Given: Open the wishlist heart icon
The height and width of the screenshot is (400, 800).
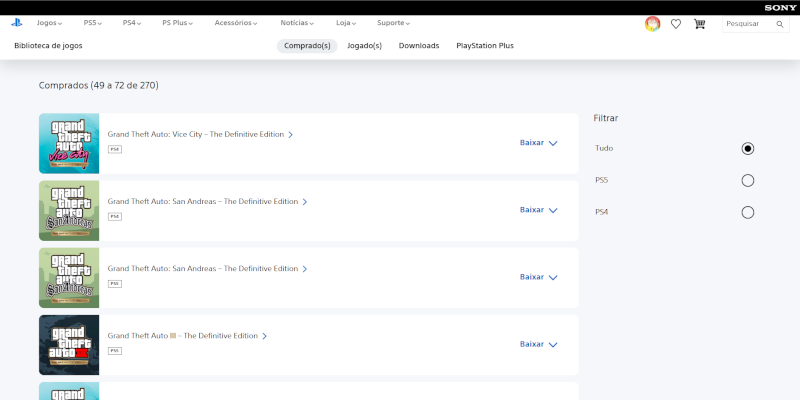Looking at the screenshot, I should (676, 24).
